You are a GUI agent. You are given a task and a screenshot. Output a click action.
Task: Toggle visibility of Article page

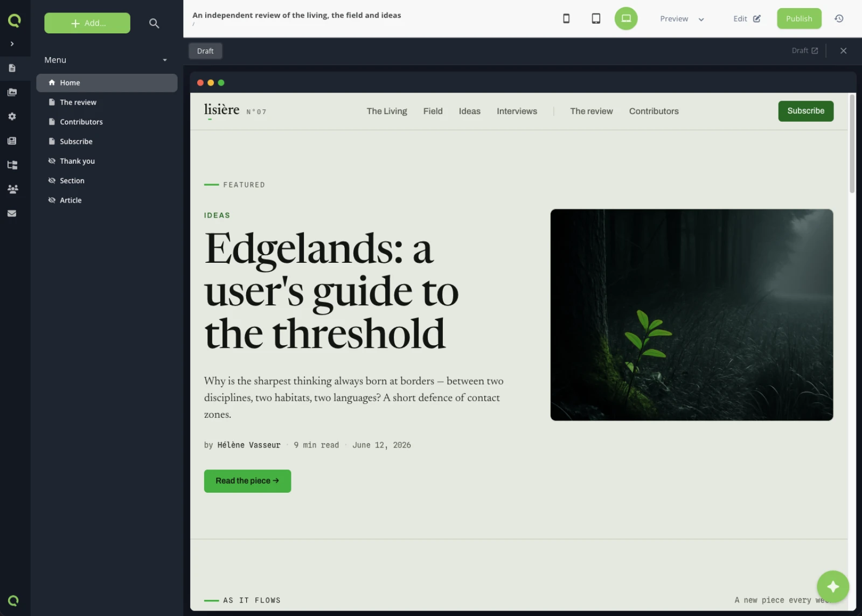point(52,200)
